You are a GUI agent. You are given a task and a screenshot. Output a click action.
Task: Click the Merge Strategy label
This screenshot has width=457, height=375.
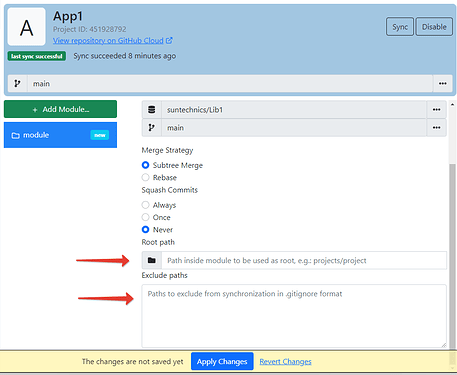click(x=167, y=150)
